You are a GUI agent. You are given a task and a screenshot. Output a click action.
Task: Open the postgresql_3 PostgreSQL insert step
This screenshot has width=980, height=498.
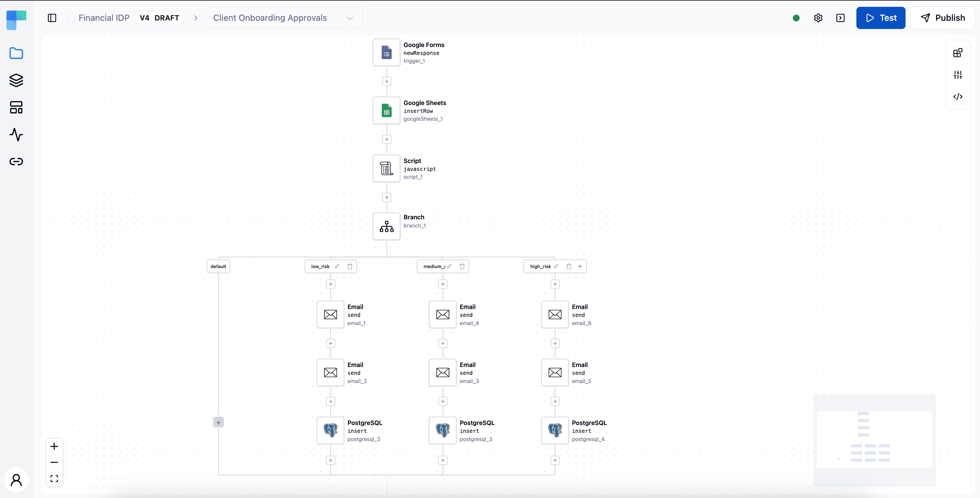pyautogui.click(x=442, y=430)
